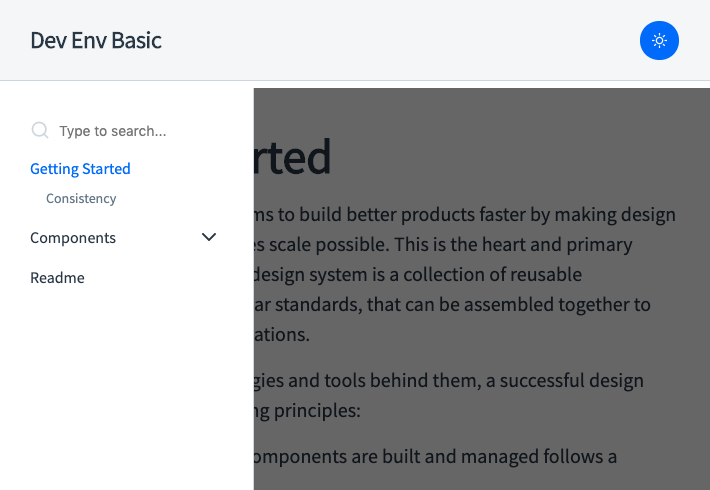Click the 'and tools behind them' paragraph line
The width and height of the screenshot is (710, 490).
[449, 380]
